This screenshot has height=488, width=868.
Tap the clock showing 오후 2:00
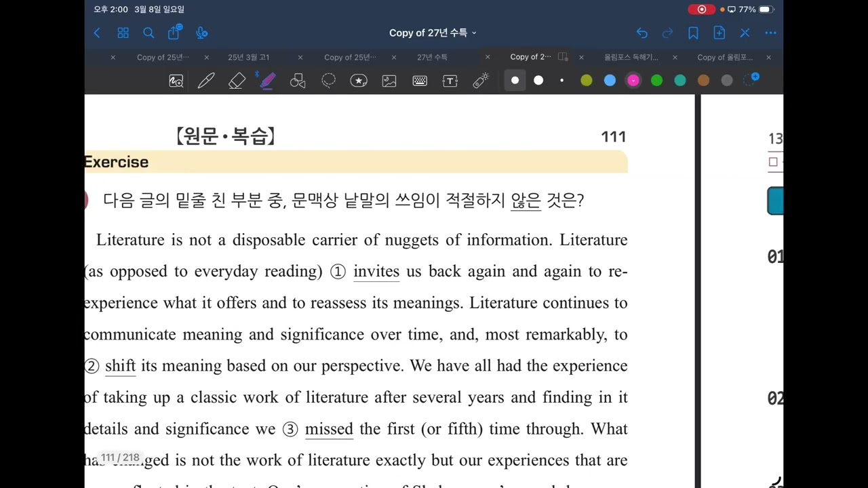click(x=111, y=9)
